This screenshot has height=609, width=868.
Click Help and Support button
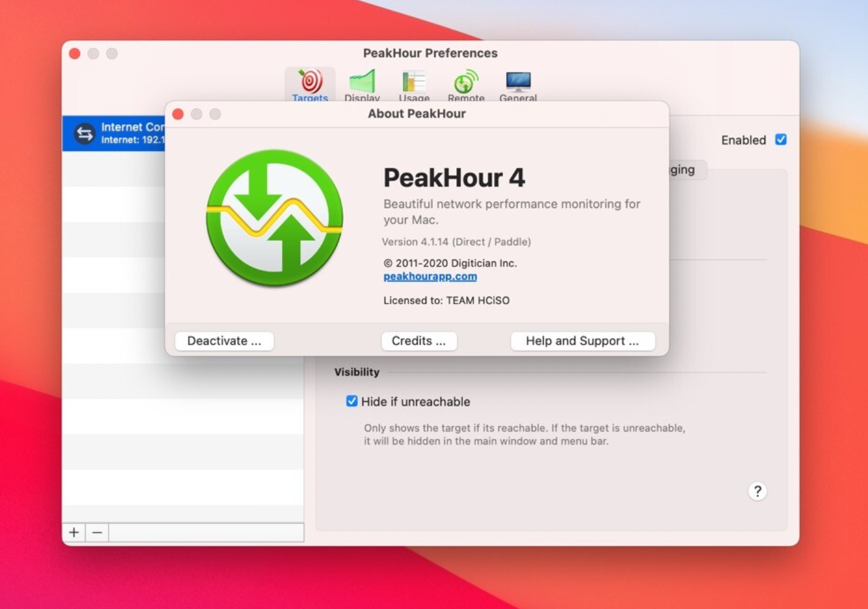[583, 341]
